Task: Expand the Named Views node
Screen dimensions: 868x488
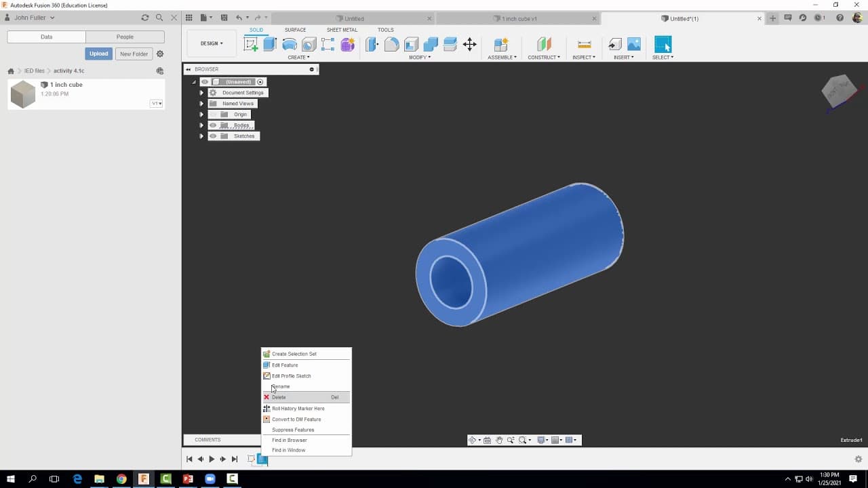Action: 201,104
